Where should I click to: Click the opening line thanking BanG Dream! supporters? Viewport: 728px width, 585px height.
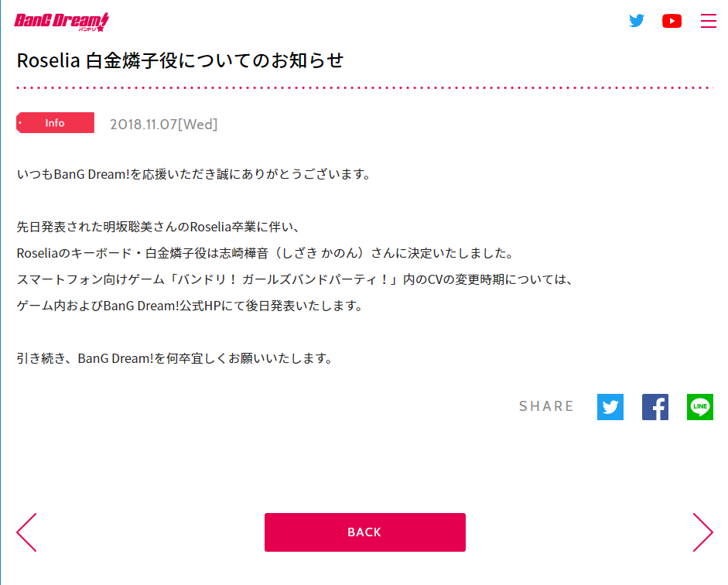(x=194, y=174)
